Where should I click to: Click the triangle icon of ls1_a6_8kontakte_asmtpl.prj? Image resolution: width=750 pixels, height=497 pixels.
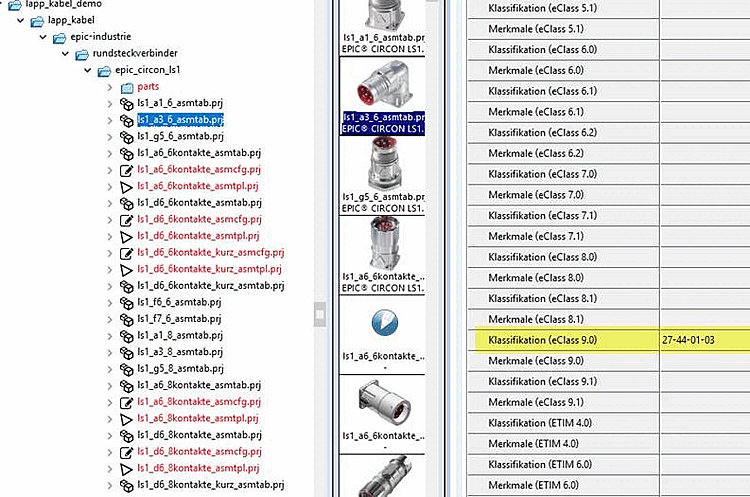pos(126,419)
